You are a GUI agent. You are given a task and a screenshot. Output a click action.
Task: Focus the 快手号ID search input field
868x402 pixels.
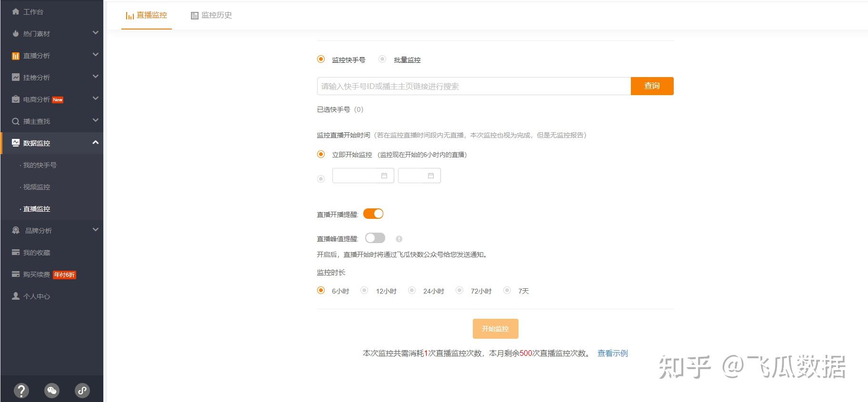point(474,86)
